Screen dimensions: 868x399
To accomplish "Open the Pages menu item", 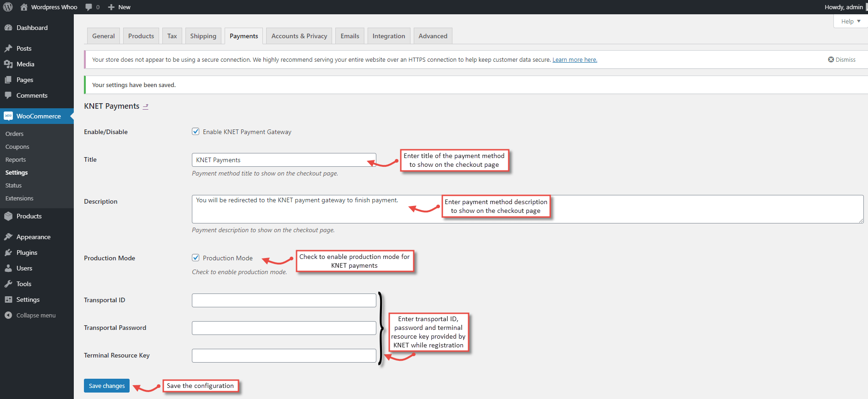I will point(37,80).
